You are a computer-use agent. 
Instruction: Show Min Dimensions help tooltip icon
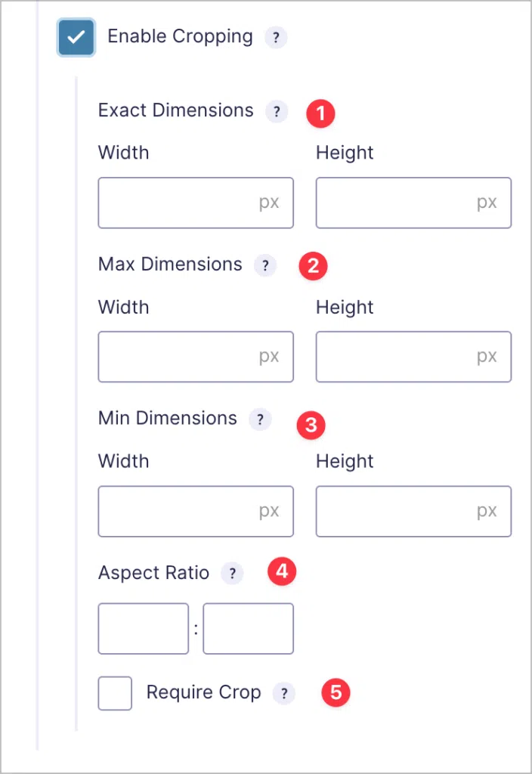tap(260, 420)
